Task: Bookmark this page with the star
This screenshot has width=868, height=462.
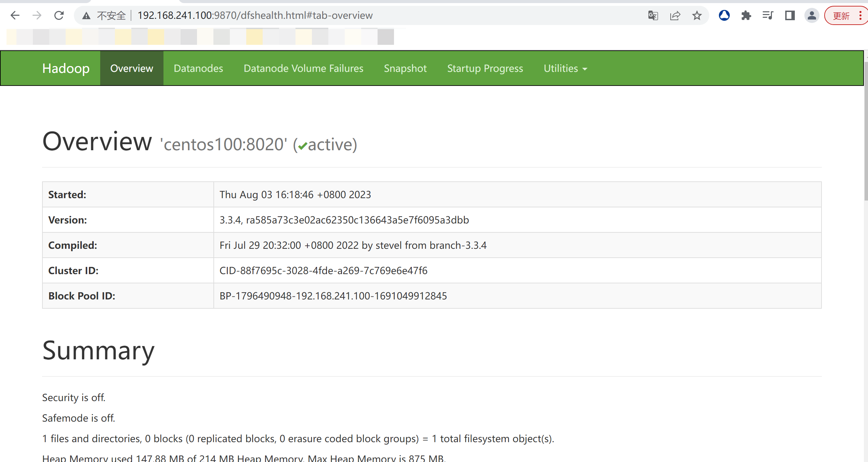Action: tap(697, 15)
